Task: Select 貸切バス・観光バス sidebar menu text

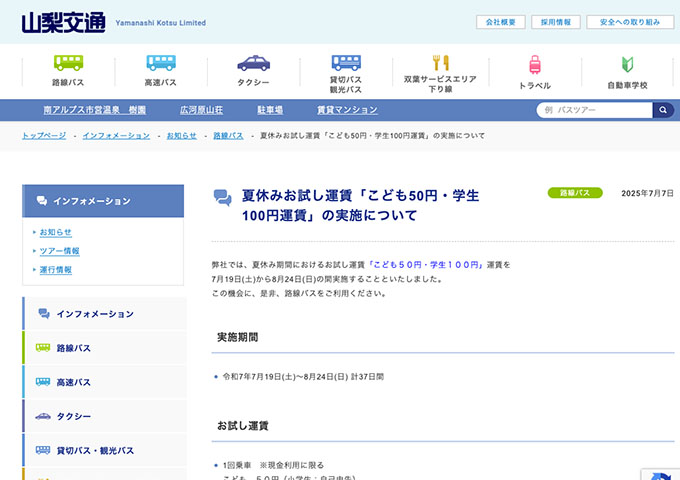Action: point(95,451)
